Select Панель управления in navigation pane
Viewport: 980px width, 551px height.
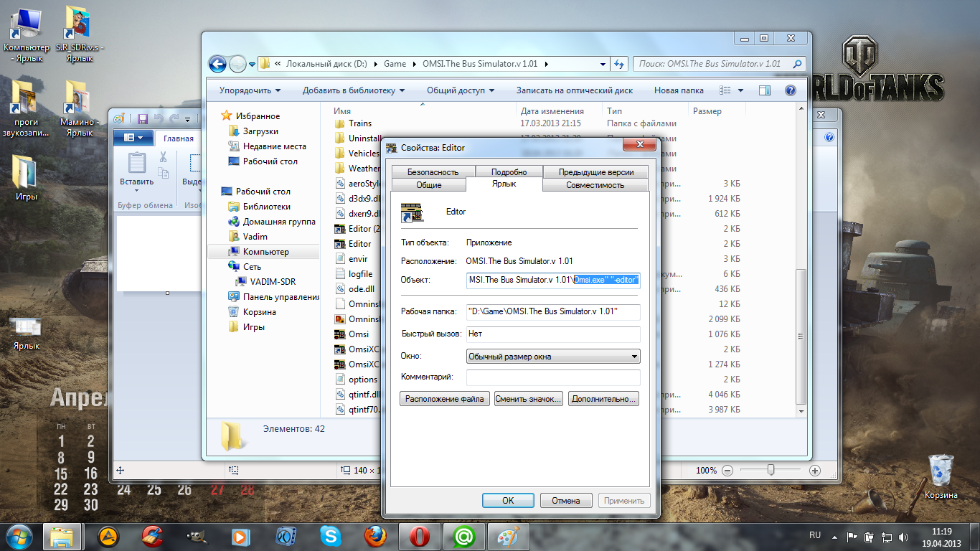point(281,297)
